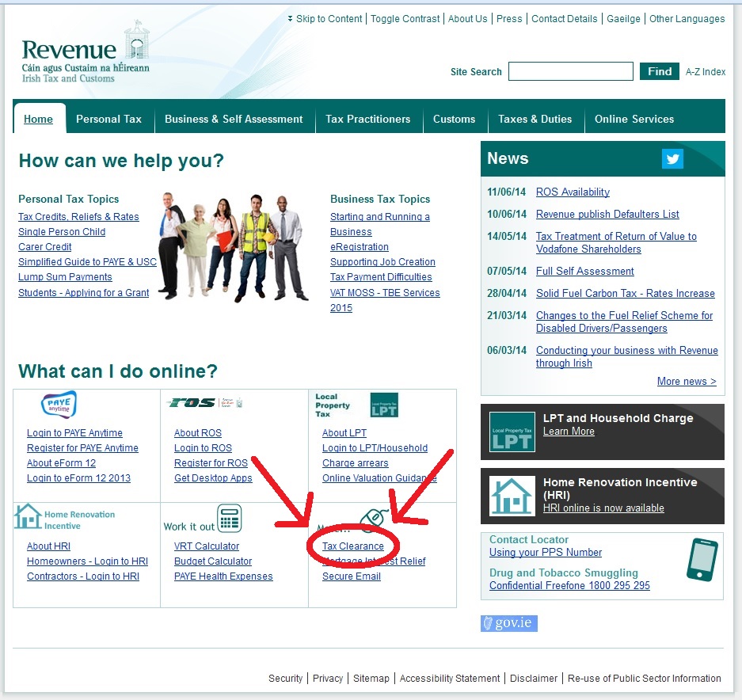Open Get Desktop Apps link
Screen dimensions: 742x700
pos(213,478)
